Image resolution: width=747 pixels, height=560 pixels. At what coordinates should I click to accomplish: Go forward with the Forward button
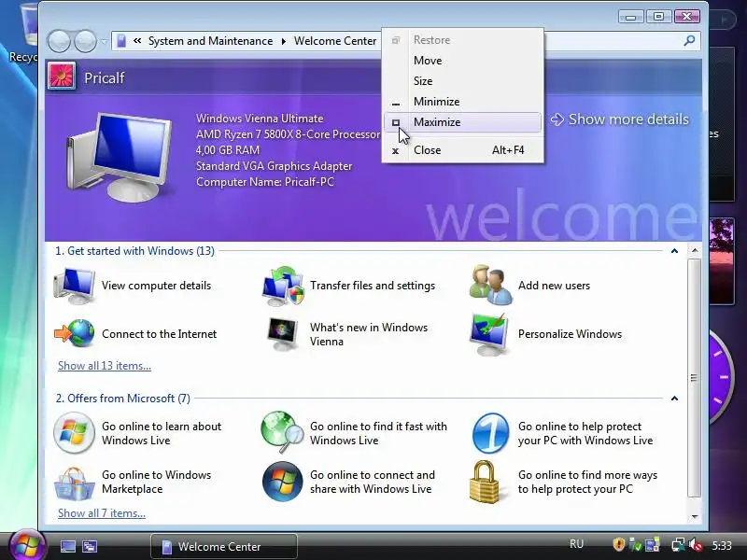[x=86, y=41]
